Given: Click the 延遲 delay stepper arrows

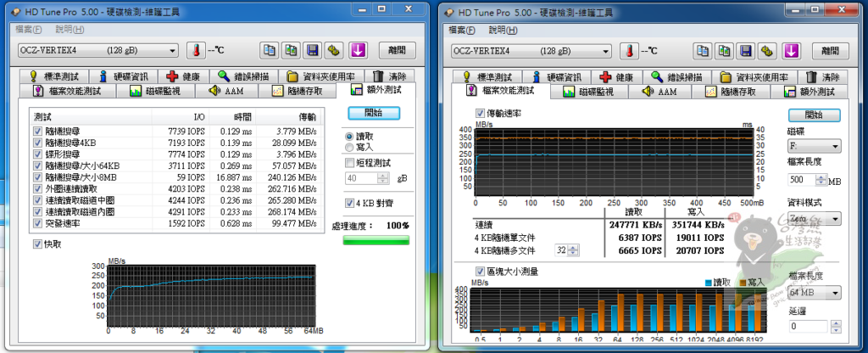Looking at the screenshot, I should 835,327.
